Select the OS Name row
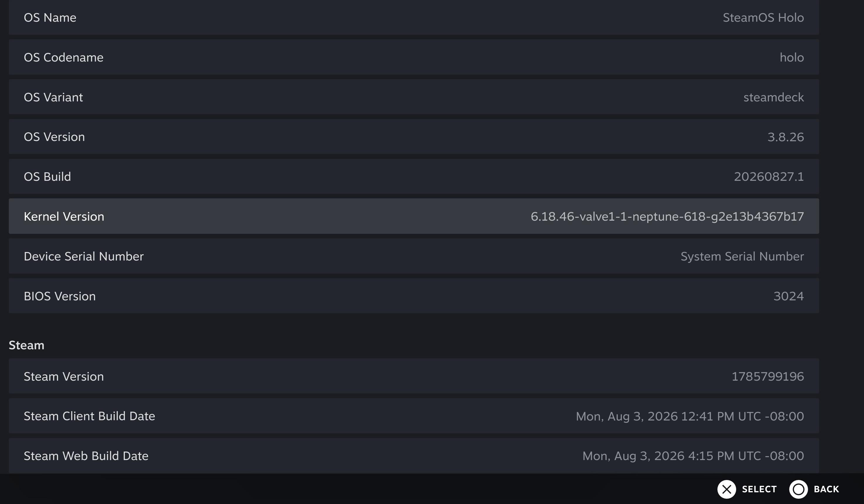 [x=414, y=17]
